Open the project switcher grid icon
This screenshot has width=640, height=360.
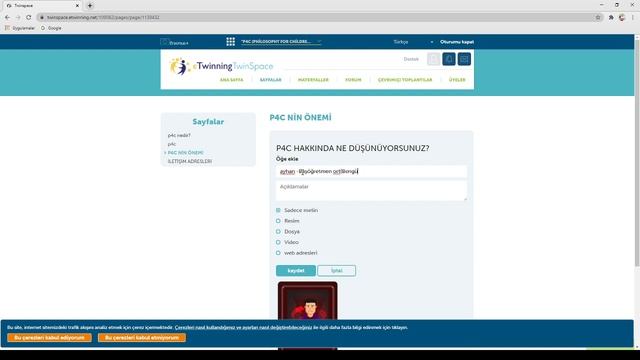click(231, 42)
